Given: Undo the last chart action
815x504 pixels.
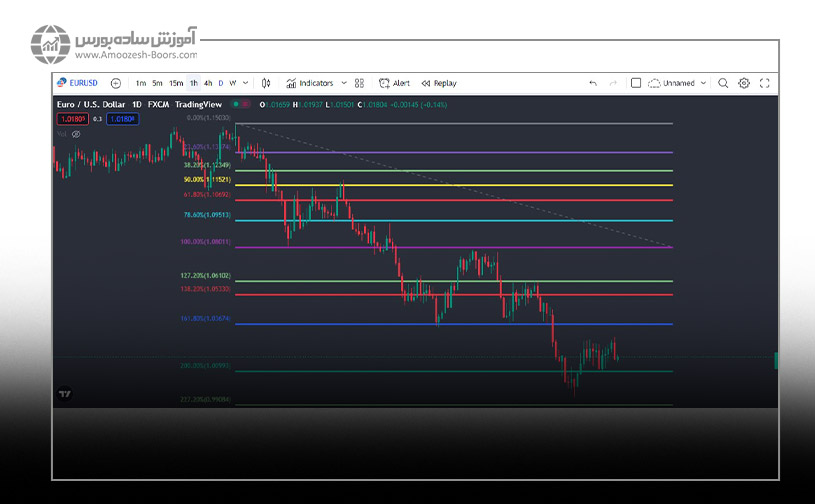Looking at the screenshot, I should point(593,83).
